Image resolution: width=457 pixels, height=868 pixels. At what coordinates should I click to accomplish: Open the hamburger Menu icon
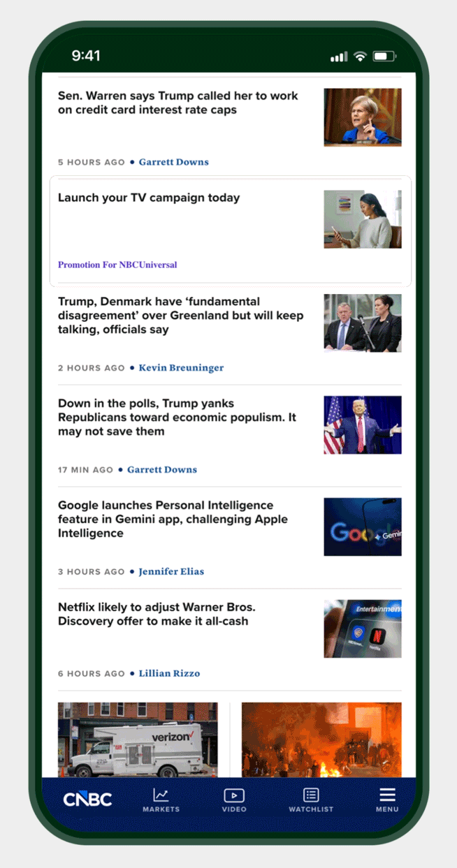coord(387,795)
